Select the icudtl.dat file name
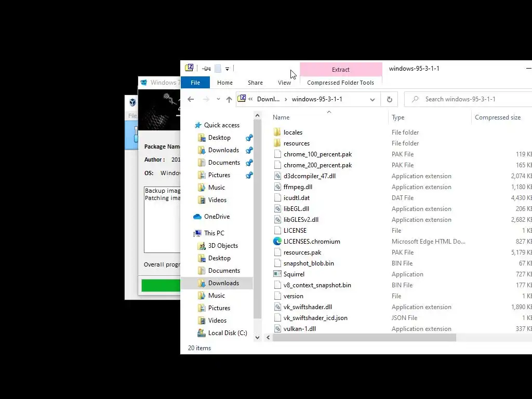Screen dimensions: 532x399 click(x=296, y=198)
